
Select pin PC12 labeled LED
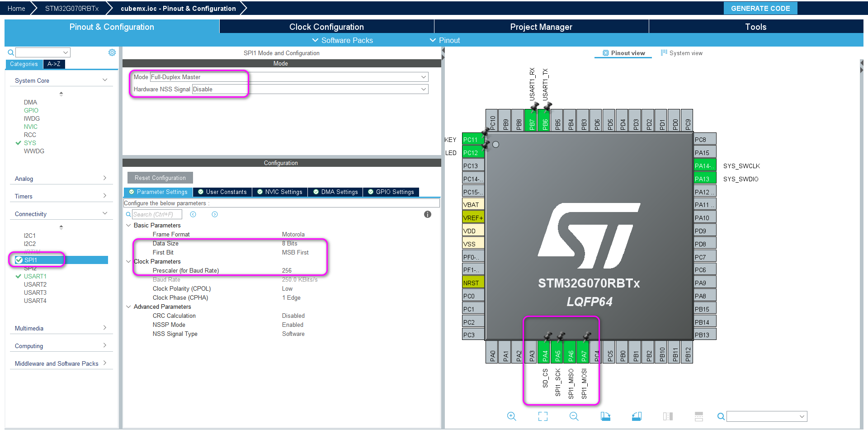tap(473, 153)
